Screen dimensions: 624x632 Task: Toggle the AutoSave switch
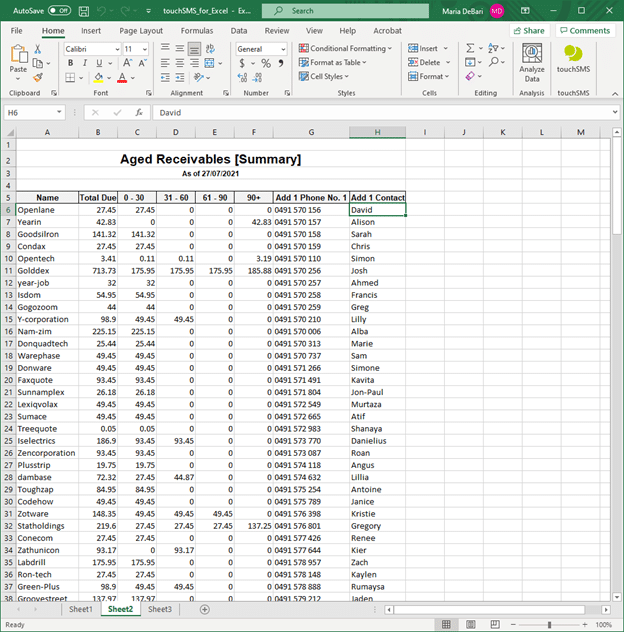(x=59, y=11)
